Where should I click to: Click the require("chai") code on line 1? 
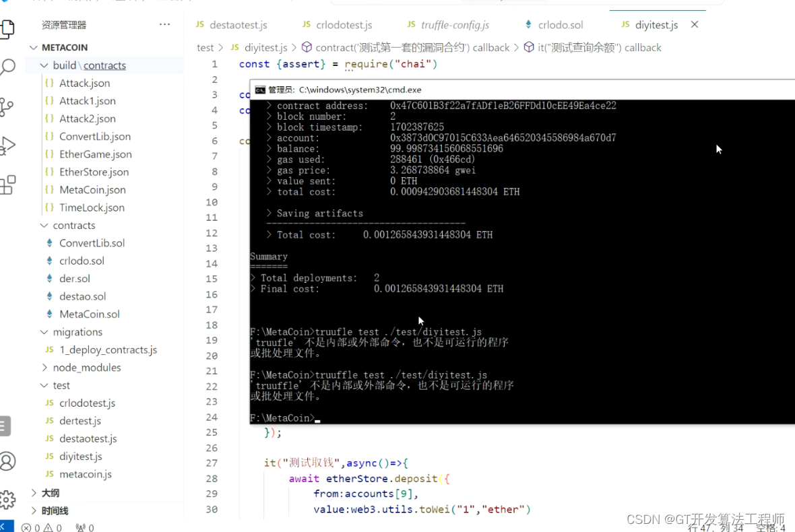coord(391,65)
